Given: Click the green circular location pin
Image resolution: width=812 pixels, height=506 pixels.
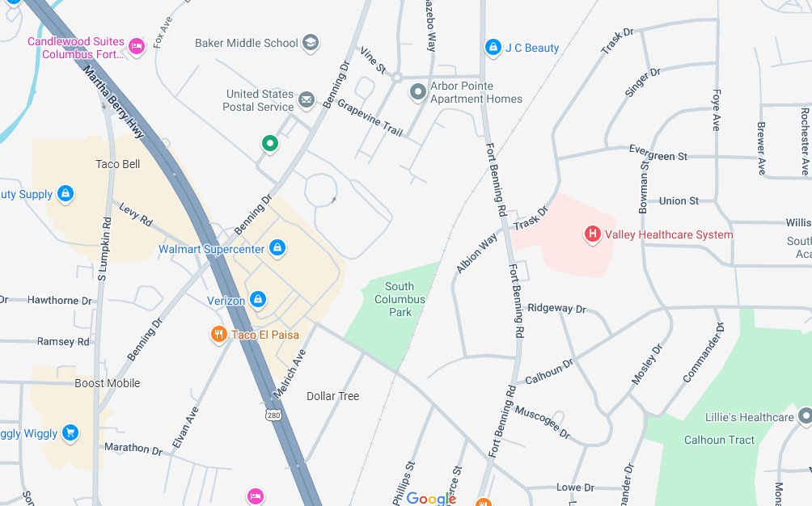Looking at the screenshot, I should [270, 143].
